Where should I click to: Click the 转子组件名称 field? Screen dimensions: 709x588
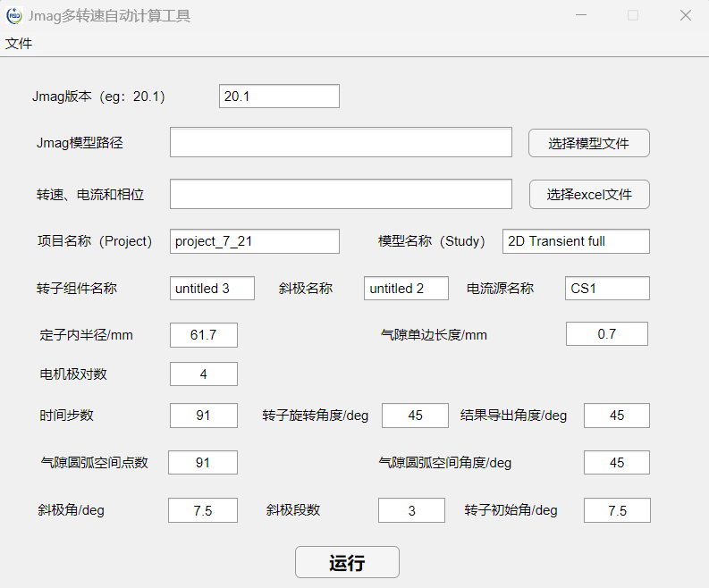[x=212, y=289]
